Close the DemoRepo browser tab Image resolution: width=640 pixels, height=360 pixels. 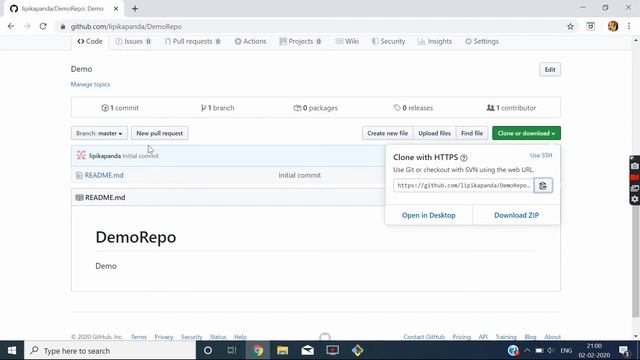116,9
